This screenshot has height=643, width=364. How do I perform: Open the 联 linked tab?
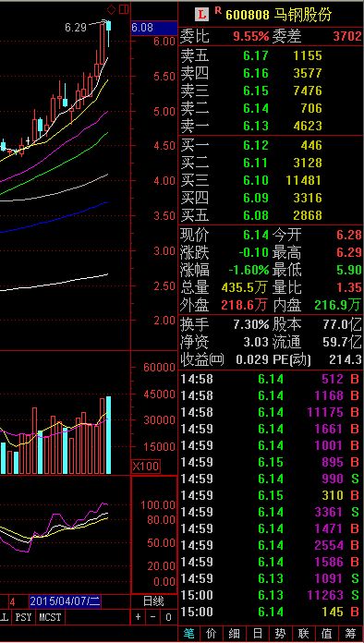pos(304,634)
